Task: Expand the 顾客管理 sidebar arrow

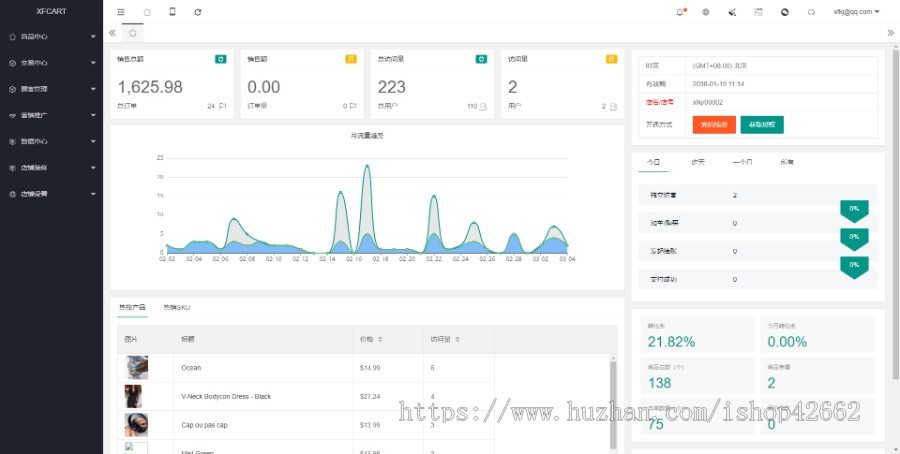Action: 93,89
